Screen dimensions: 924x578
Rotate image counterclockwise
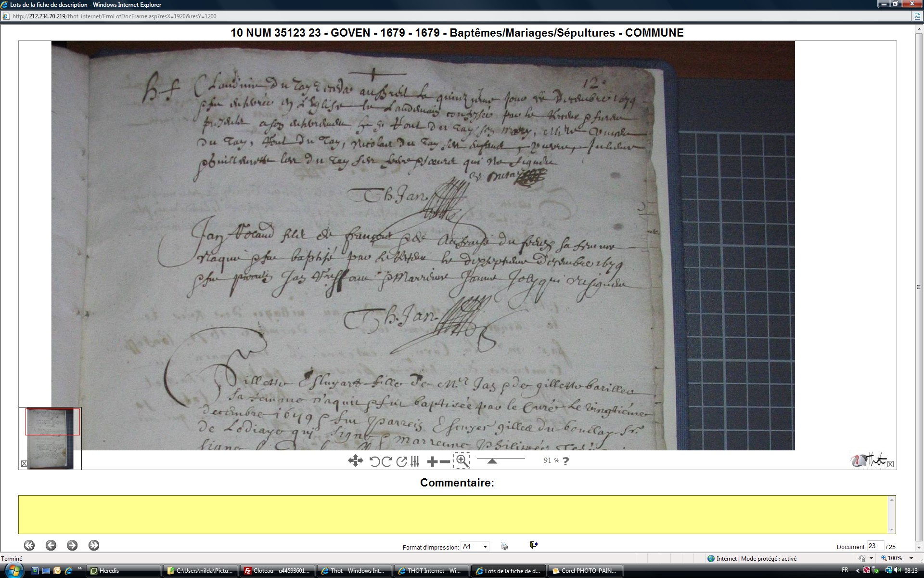coord(374,461)
